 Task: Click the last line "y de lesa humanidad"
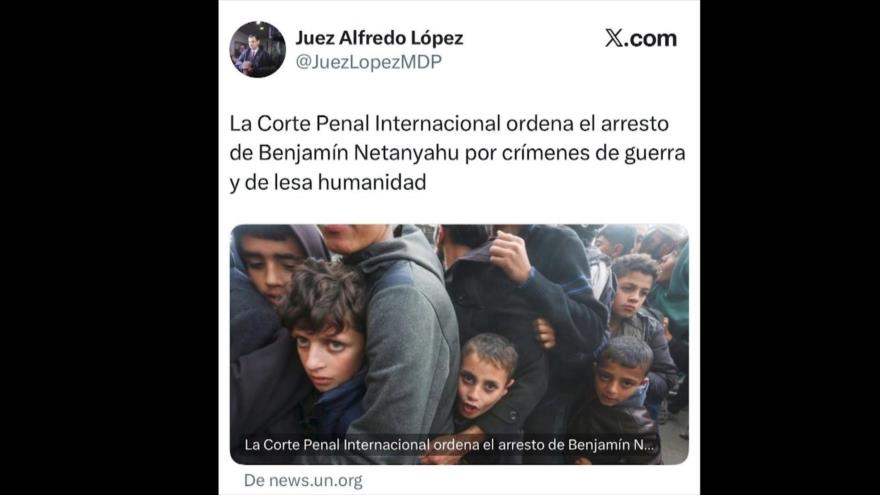pyautogui.click(x=328, y=182)
